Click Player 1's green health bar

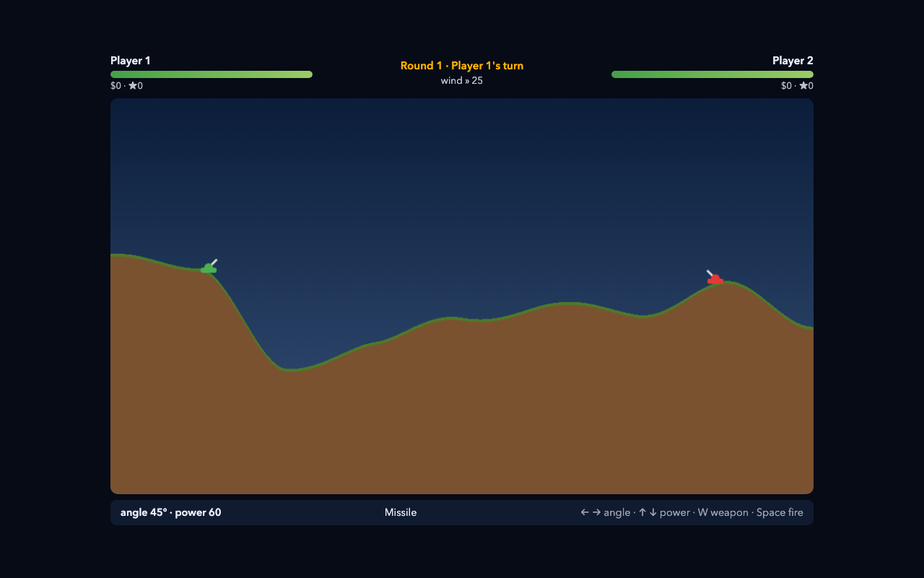click(212, 74)
